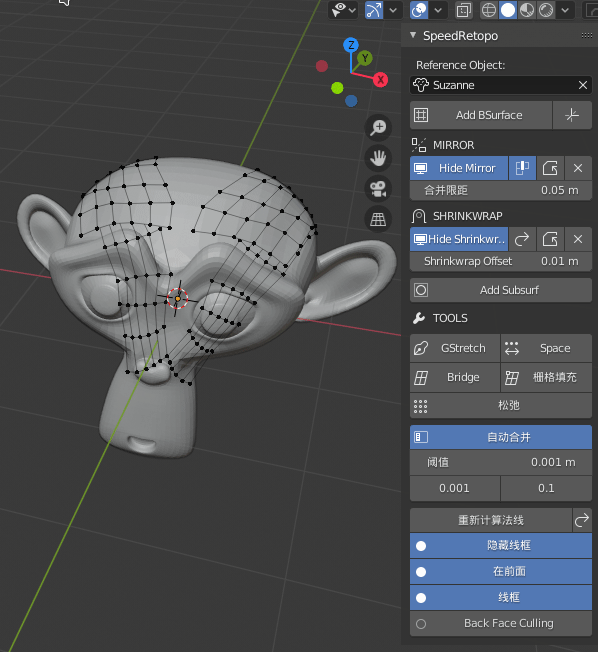598x652 pixels.
Task: Run the GStretch tool
Action: pos(455,348)
